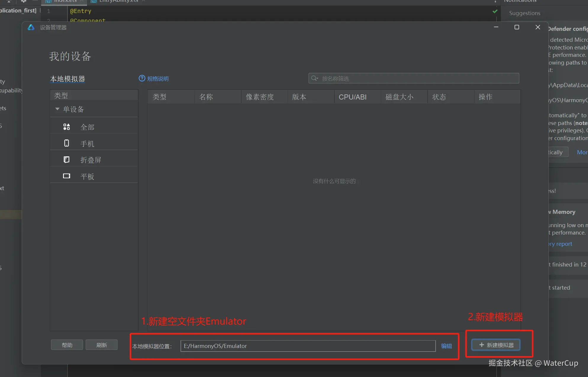This screenshot has width=588, height=377.
Task: Click the 类型 column header in the table
Action: click(160, 97)
